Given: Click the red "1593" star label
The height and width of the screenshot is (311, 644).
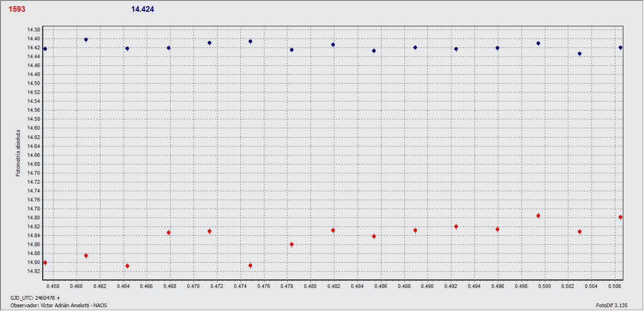Looking at the screenshot, I should point(17,9).
